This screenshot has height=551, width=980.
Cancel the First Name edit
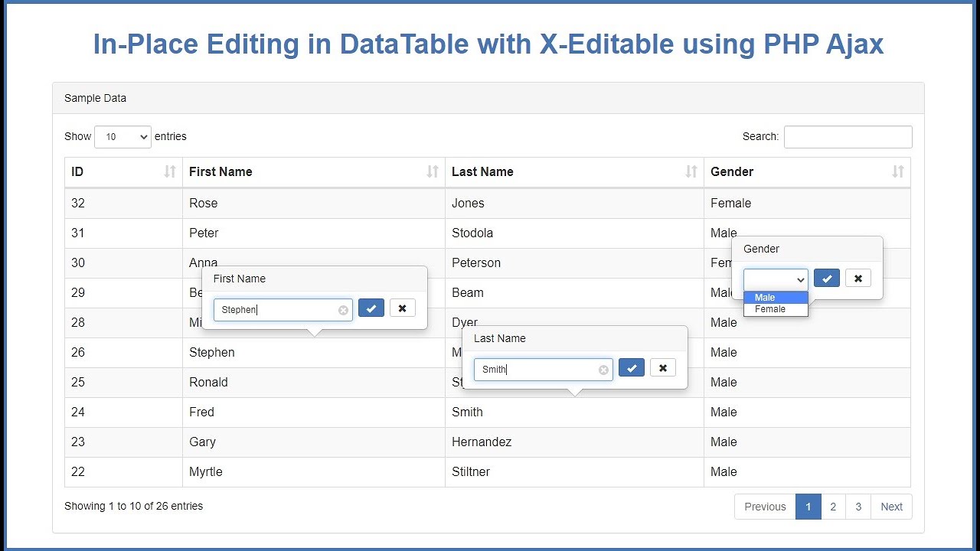[402, 308]
